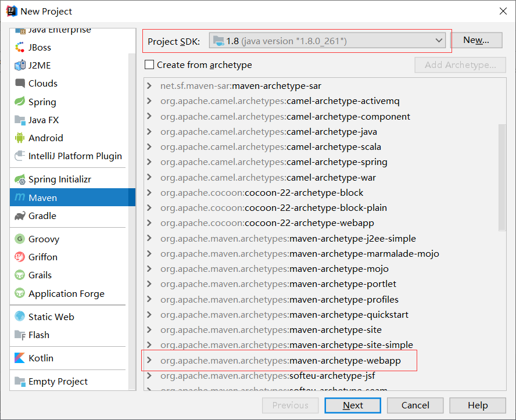The height and width of the screenshot is (420, 516).
Task: Click the IntelliJ Platform Plugin icon
Action: [20, 156]
